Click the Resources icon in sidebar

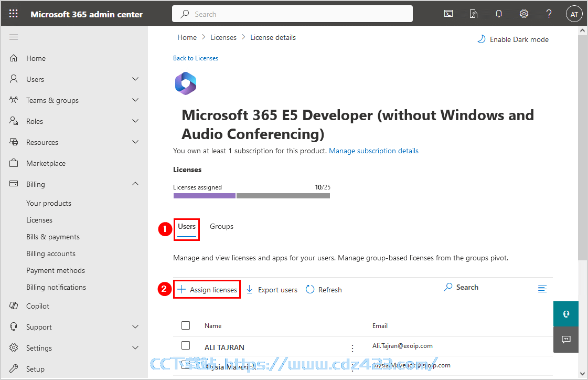click(x=14, y=142)
